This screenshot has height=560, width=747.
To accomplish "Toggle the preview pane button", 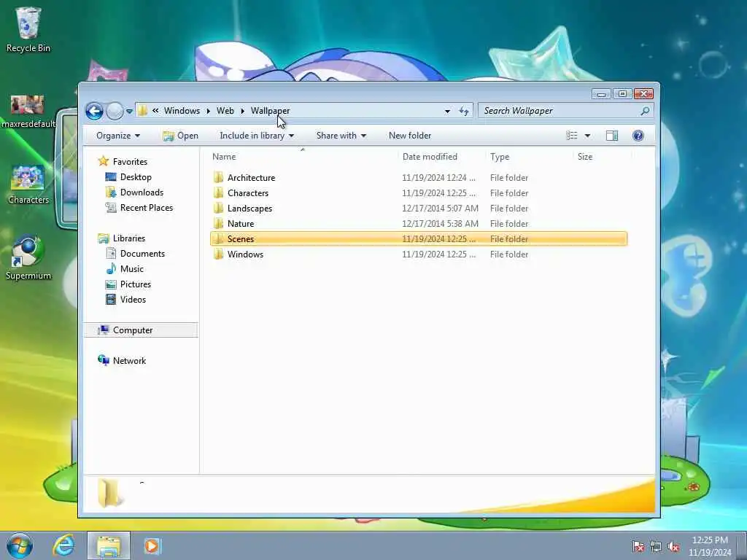I will point(612,136).
